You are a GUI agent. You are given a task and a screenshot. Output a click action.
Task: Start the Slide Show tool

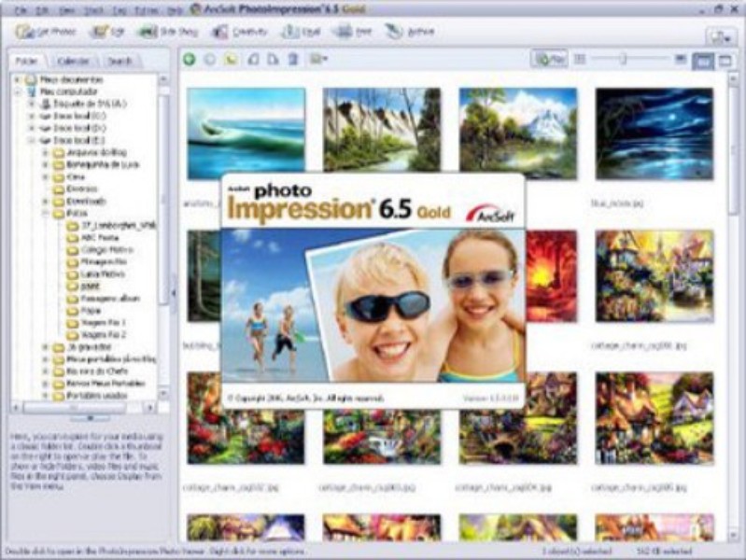coord(167,32)
